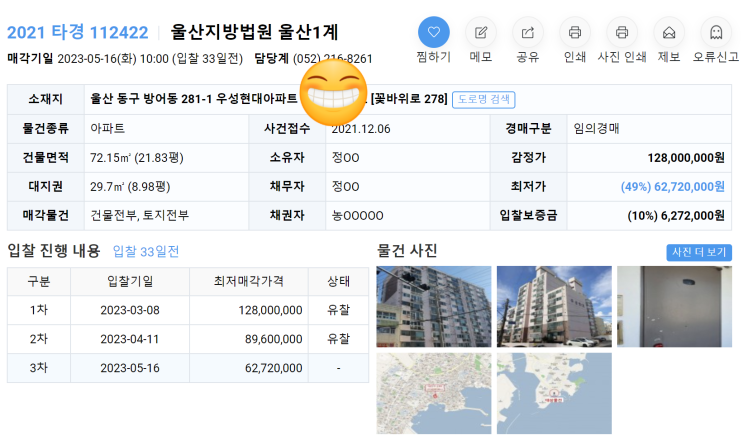743x445 pixels.
Task: Open the gray door photo thumbnail
Action: 674,306
